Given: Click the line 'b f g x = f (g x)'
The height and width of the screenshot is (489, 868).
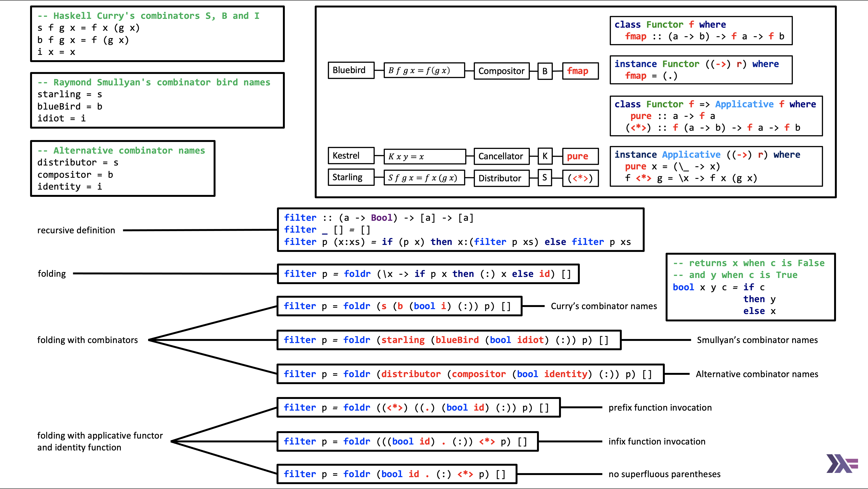Looking at the screenshot, I should 83,40.
